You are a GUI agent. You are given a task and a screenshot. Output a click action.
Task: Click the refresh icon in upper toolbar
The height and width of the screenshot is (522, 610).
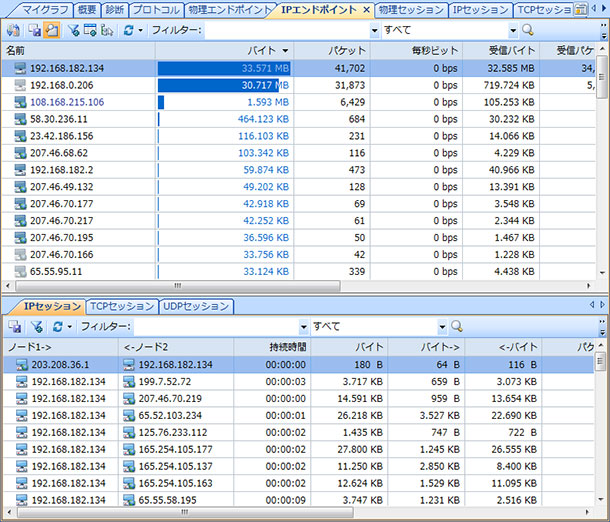coord(128,30)
